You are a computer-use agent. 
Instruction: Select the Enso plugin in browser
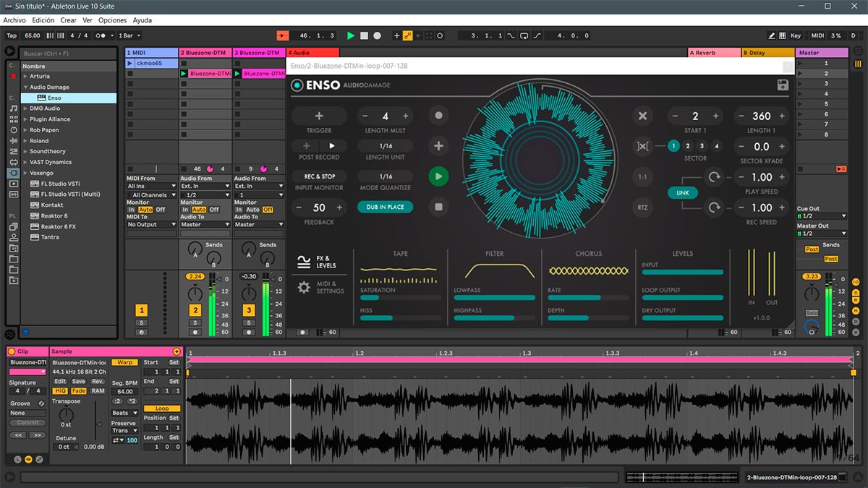click(69, 98)
